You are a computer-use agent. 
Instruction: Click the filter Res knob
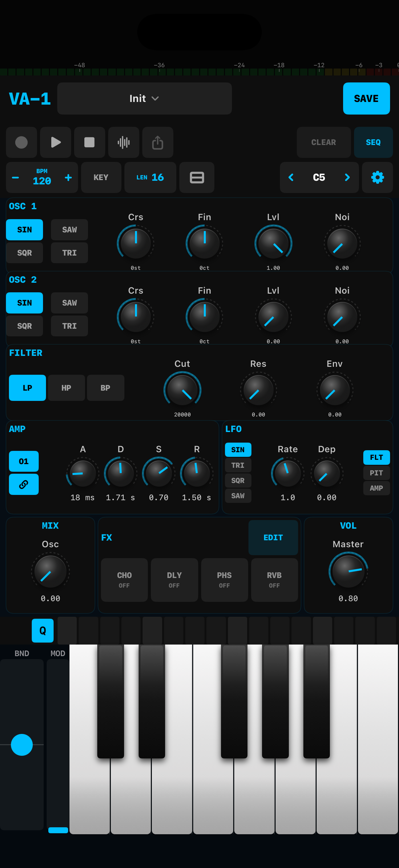(258, 390)
